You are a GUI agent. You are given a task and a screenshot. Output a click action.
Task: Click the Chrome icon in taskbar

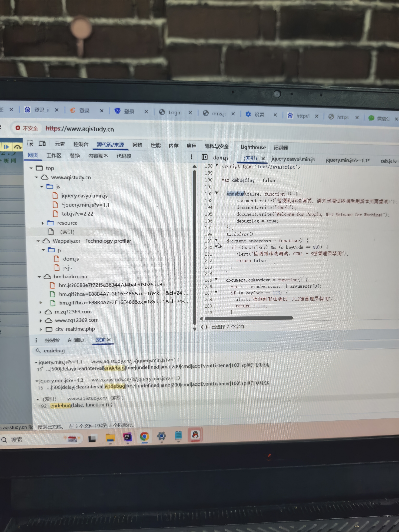145,436
